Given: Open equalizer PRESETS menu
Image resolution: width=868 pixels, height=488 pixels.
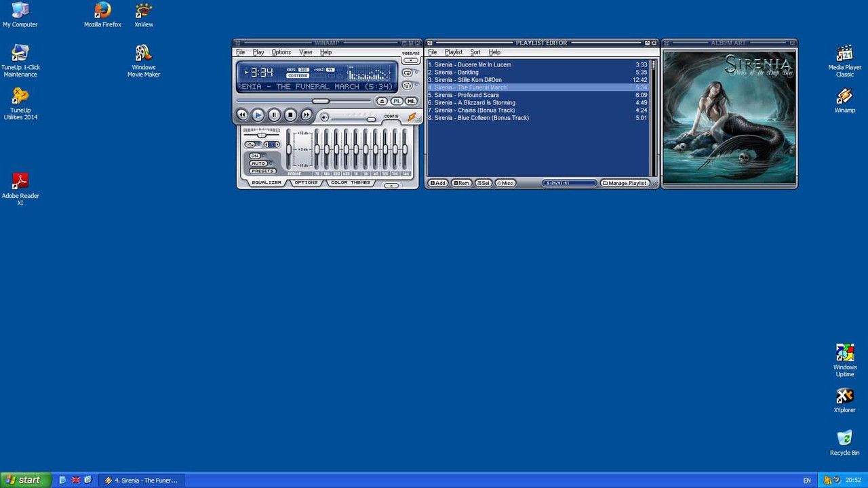Looking at the screenshot, I should click(262, 171).
